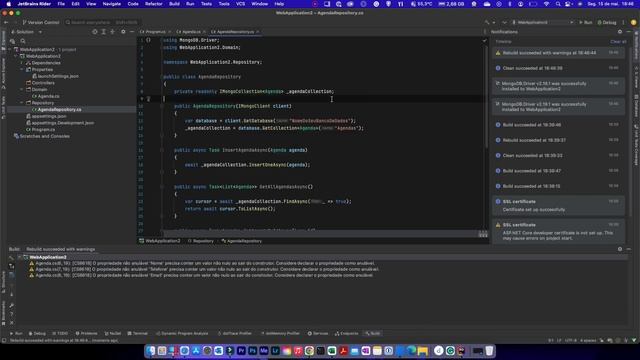Open dropdown arrow next to build hammer
This screenshot has height=360, width=640.
click(x=493, y=22)
